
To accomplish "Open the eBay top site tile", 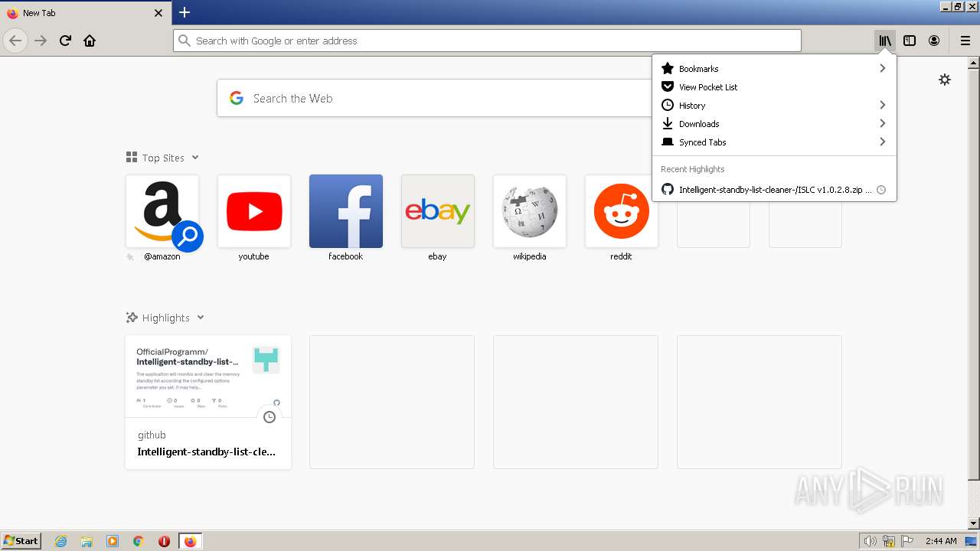I will point(438,211).
